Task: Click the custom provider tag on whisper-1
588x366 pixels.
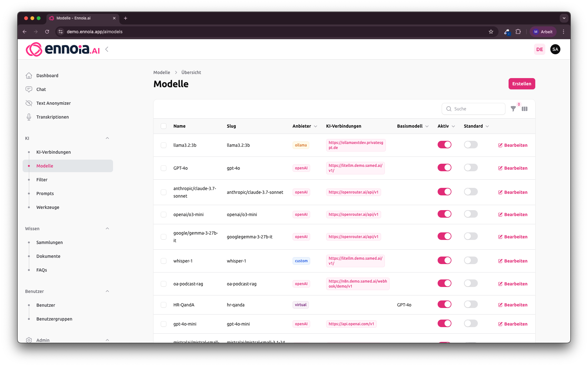Action: coord(301,261)
